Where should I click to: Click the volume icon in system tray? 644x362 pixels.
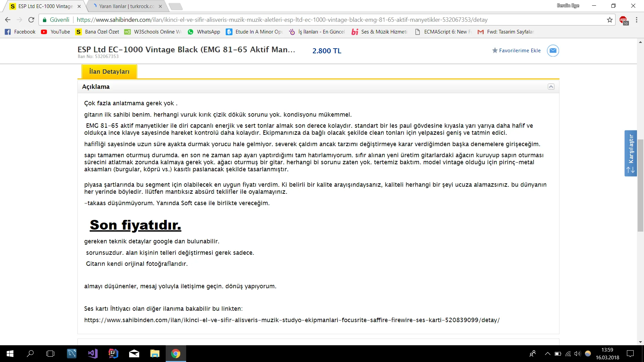(x=577, y=354)
